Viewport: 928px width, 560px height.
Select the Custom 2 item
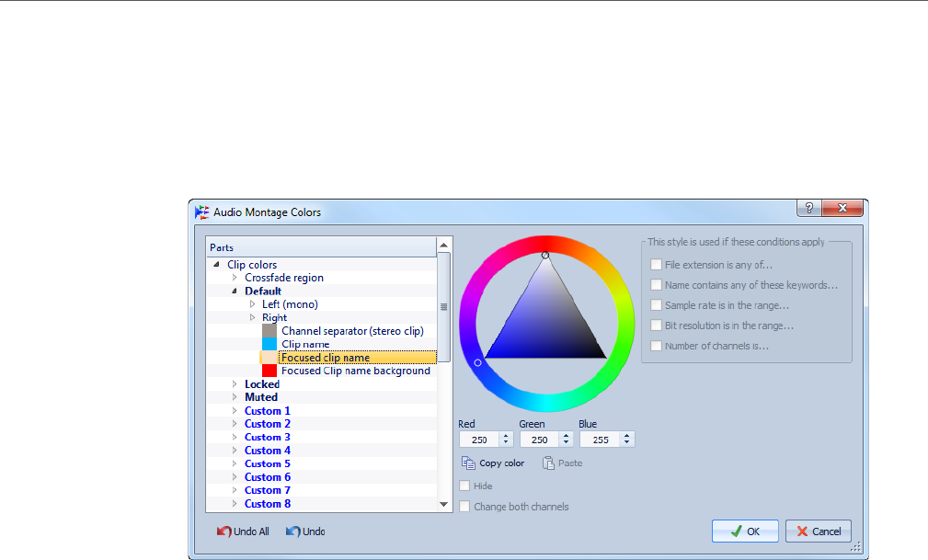coord(268,424)
